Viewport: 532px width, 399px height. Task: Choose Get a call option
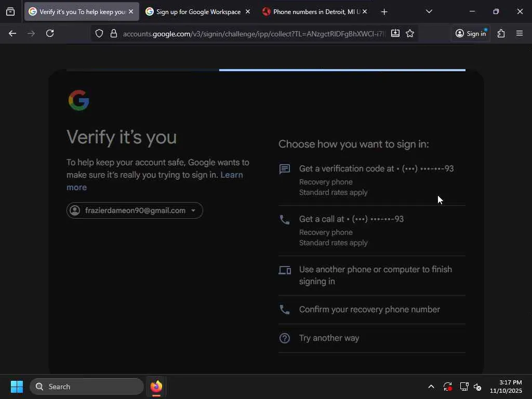[372, 231]
